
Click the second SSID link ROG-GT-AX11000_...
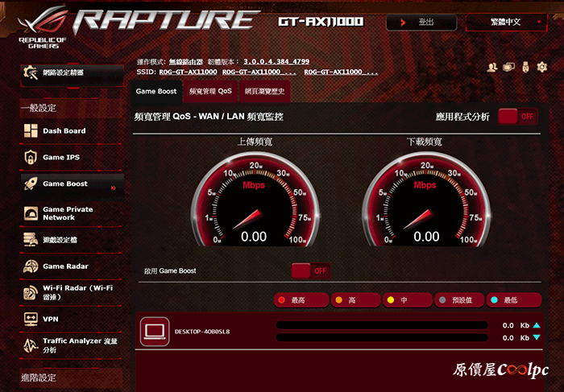(259, 72)
